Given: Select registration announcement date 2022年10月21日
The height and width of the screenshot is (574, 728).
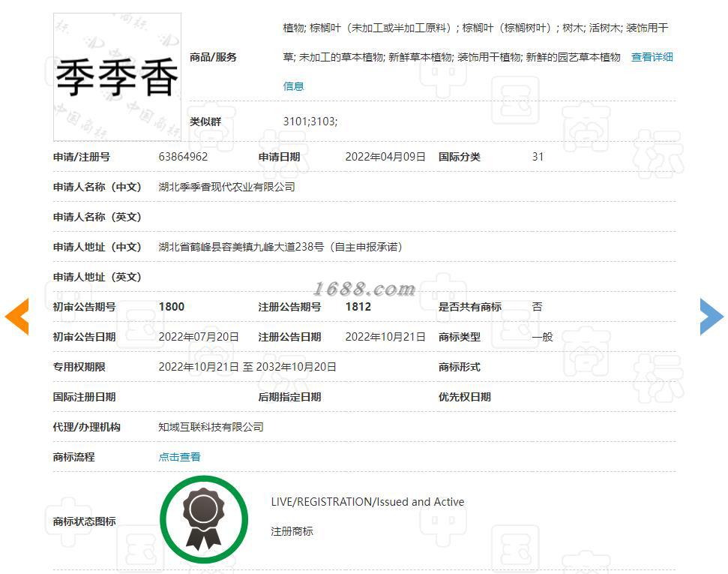Looking at the screenshot, I should (x=385, y=337).
